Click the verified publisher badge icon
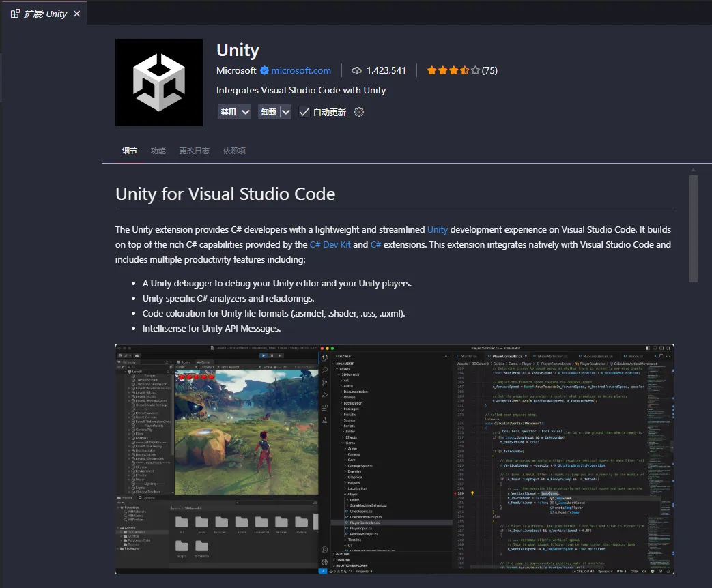Screen dimensions: 712x588 [263, 70]
